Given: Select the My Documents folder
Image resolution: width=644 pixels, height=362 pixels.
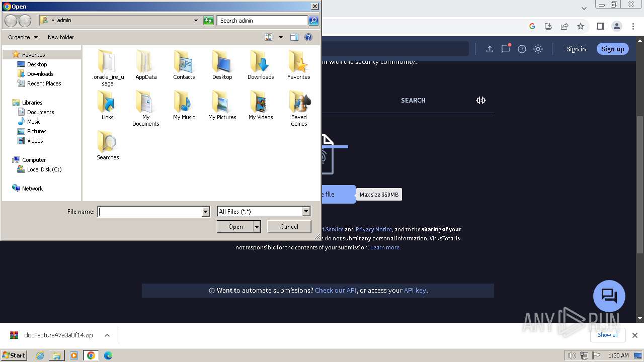Looking at the screenshot, I should [x=146, y=108].
